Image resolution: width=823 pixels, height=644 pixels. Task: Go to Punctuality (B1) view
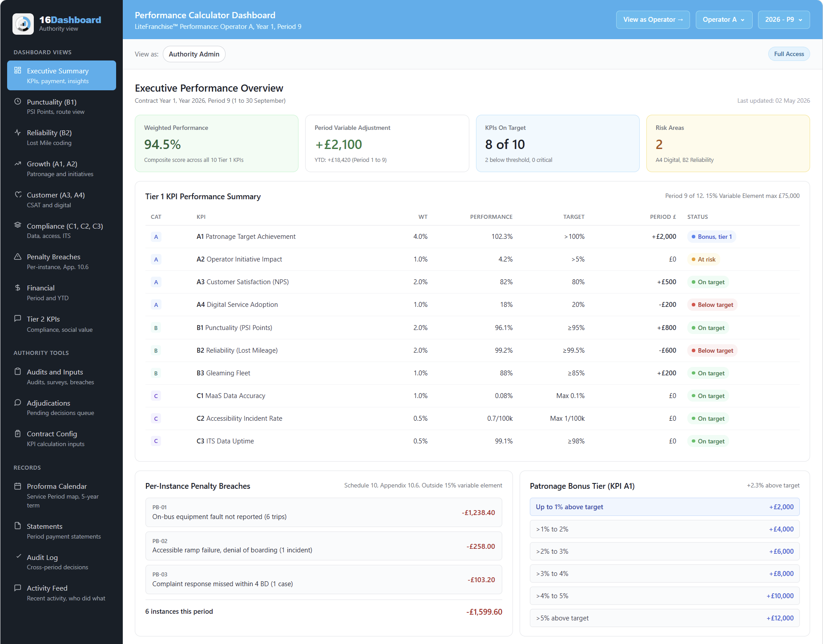pos(61,107)
